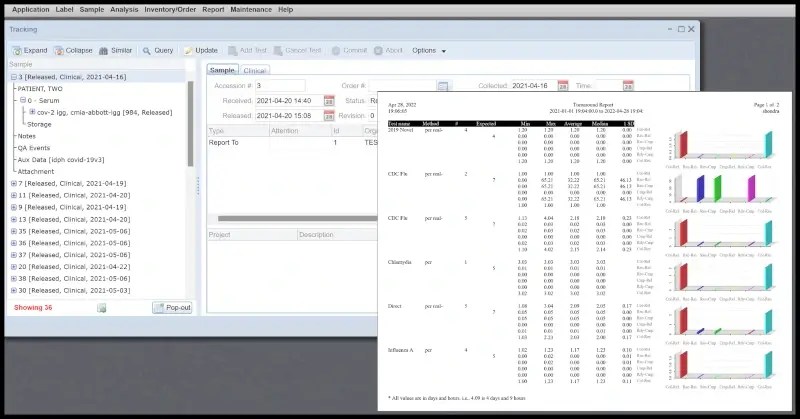The width and height of the screenshot is (800, 419).
Task: Open the Inventory/Order menu
Action: click(170, 9)
